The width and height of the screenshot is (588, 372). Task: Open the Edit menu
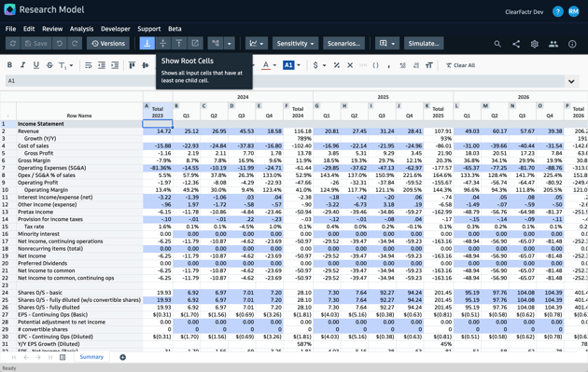tap(29, 29)
